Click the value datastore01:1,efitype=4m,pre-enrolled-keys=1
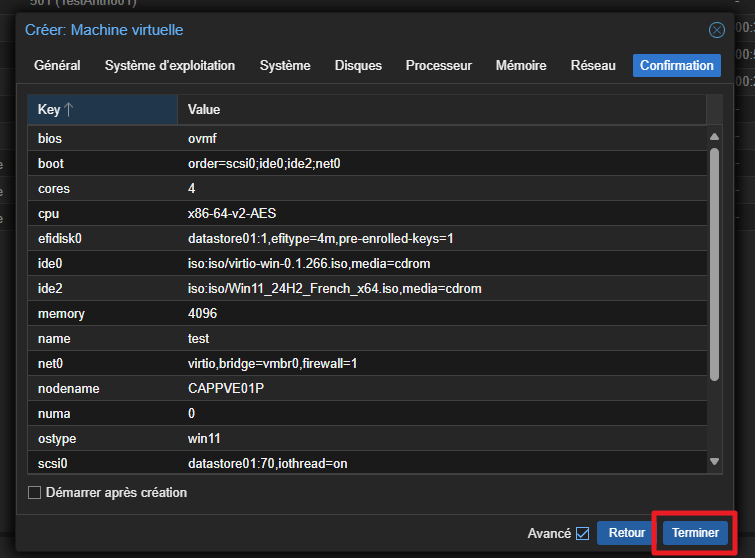The height and width of the screenshot is (558, 755). point(321,239)
